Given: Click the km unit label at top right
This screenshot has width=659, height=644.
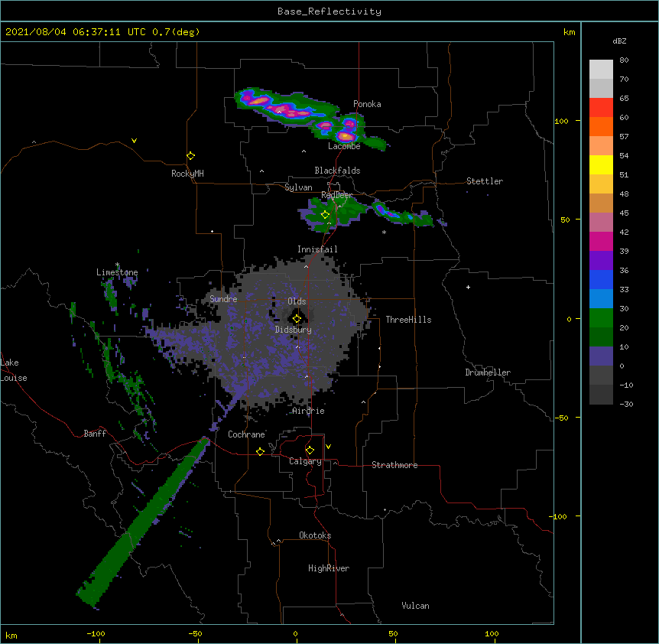Looking at the screenshot, I should [x=569, y=32].
